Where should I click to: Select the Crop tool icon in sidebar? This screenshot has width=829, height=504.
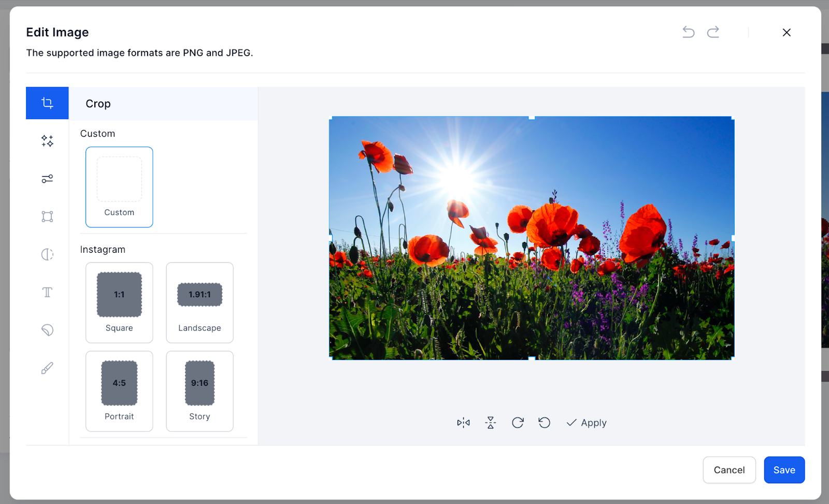click(x=47, y=103)
